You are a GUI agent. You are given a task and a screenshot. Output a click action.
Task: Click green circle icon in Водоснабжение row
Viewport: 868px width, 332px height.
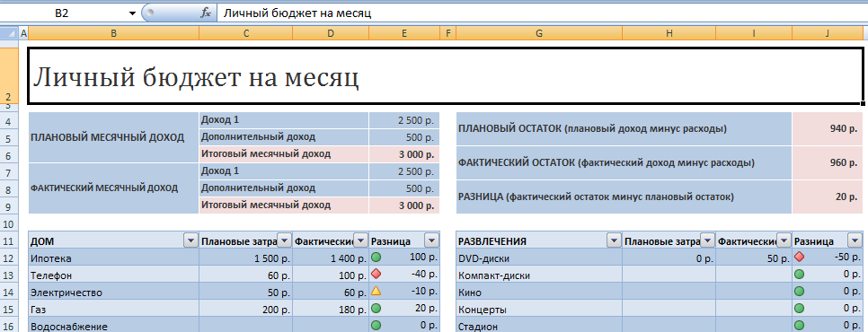[376, 326]
